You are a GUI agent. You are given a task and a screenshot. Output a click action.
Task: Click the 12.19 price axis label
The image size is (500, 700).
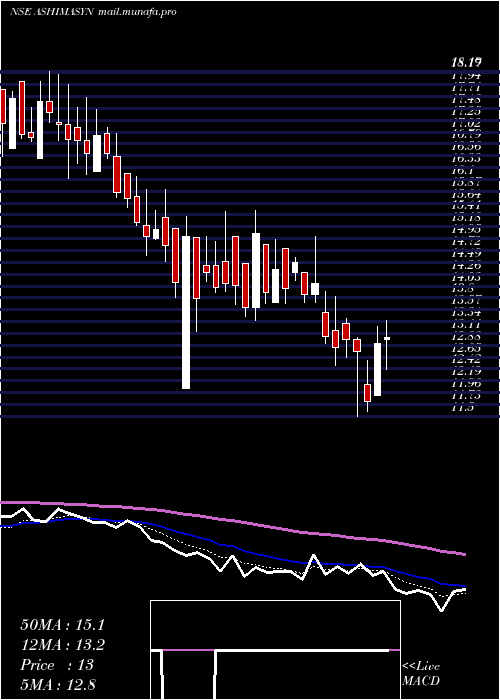[466, 371]
